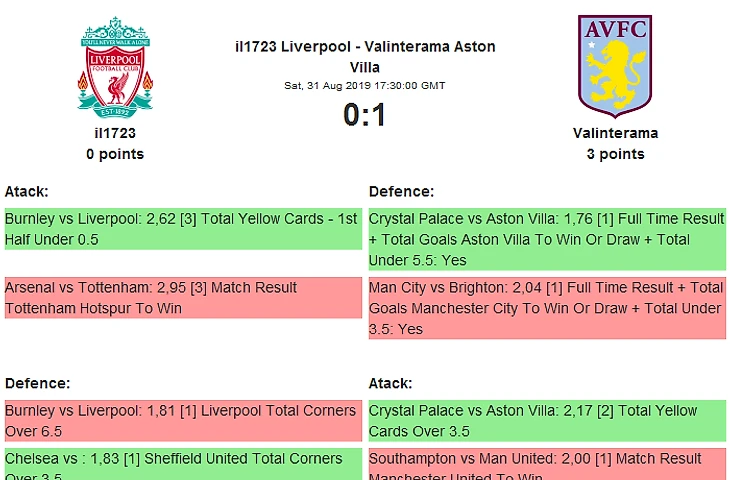Click the left Atack heading
The width and height of the screenshot is (730, 480).
(27, 191)
